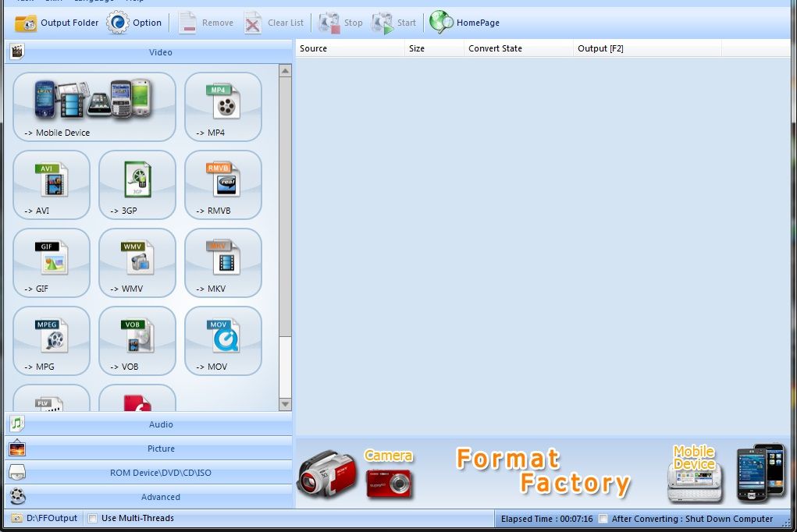
Task: Click the Picture sunset icon
Action: tap(17, 449)
